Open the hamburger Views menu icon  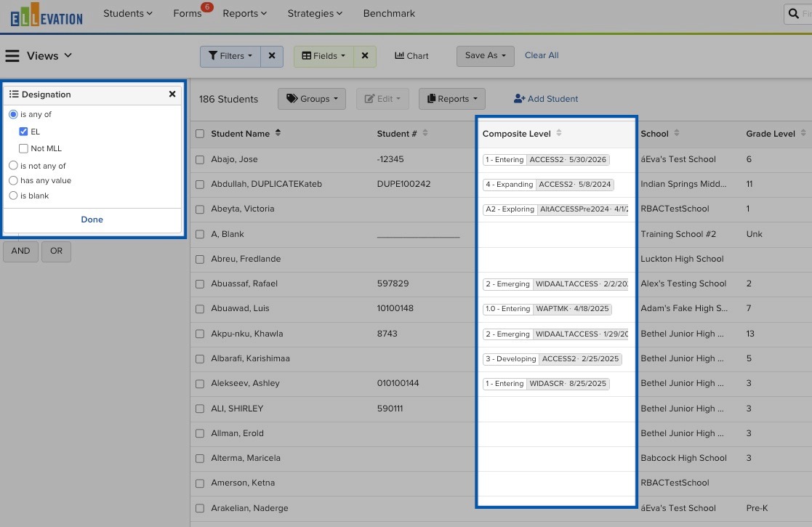pyautogui.click(x=12, y=56)
